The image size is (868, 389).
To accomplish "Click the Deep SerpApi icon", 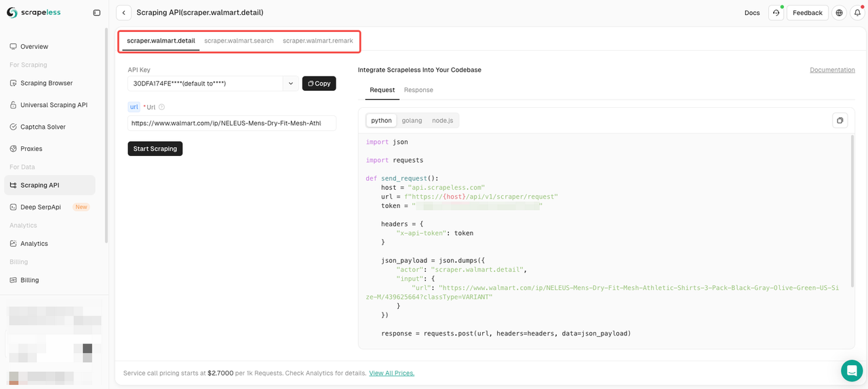I will point(14,207).
